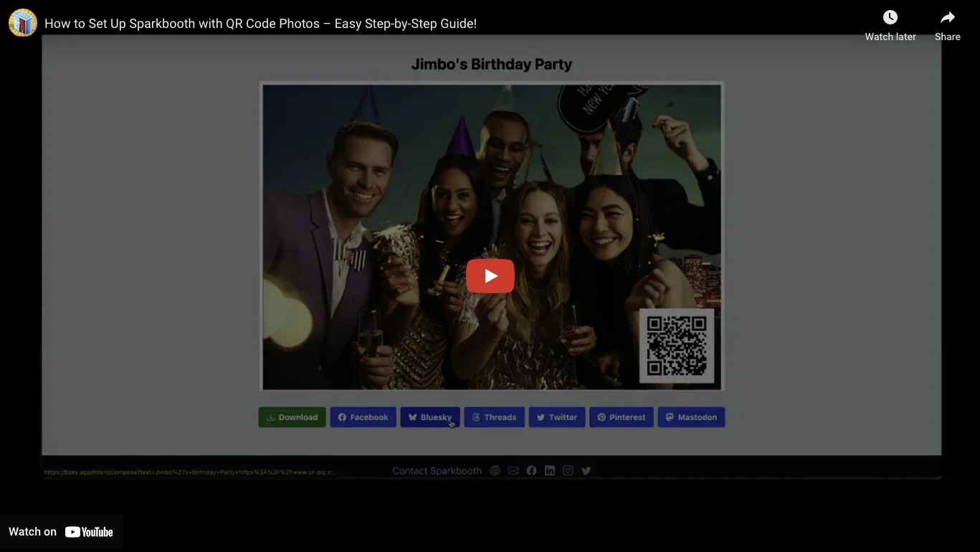Click the green Download button
Image resolution: width=980 pixels, height=552 pixels.
292,417
